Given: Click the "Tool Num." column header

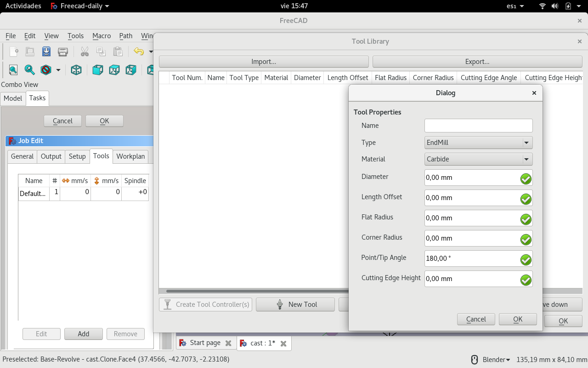Looking at the screenshot, I should [x=187, y=78].
